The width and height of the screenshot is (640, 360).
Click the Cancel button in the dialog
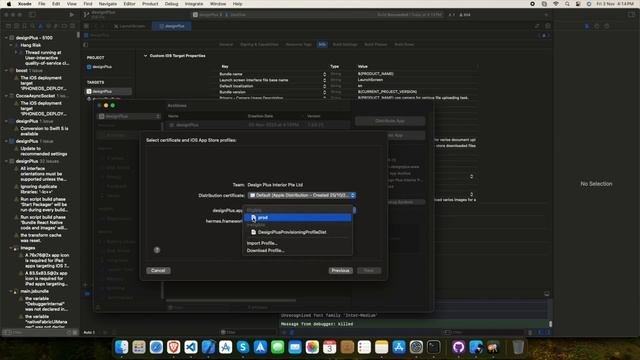[x=158, y=270]
